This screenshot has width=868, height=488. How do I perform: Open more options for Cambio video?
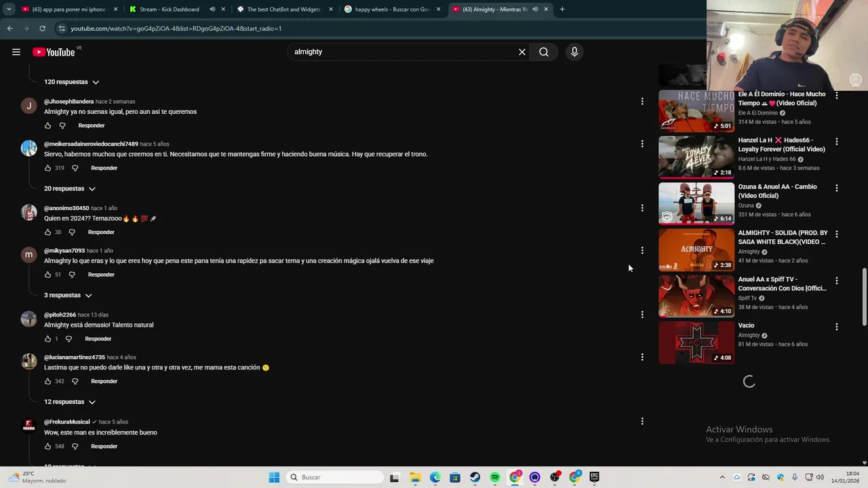coord(836,188)
